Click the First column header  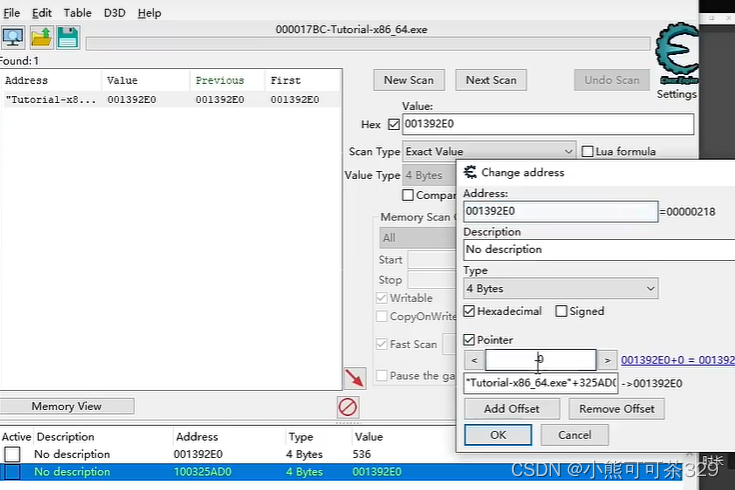point(303,80)
